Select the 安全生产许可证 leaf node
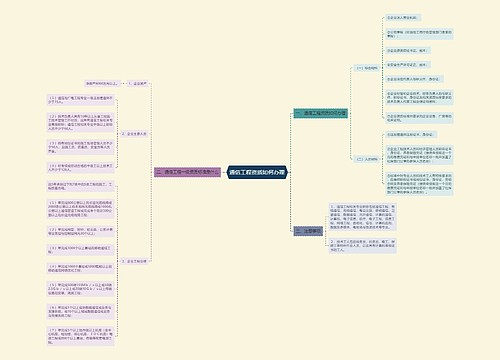The width and height of the screenshot is (500, 360). point(408,65)
